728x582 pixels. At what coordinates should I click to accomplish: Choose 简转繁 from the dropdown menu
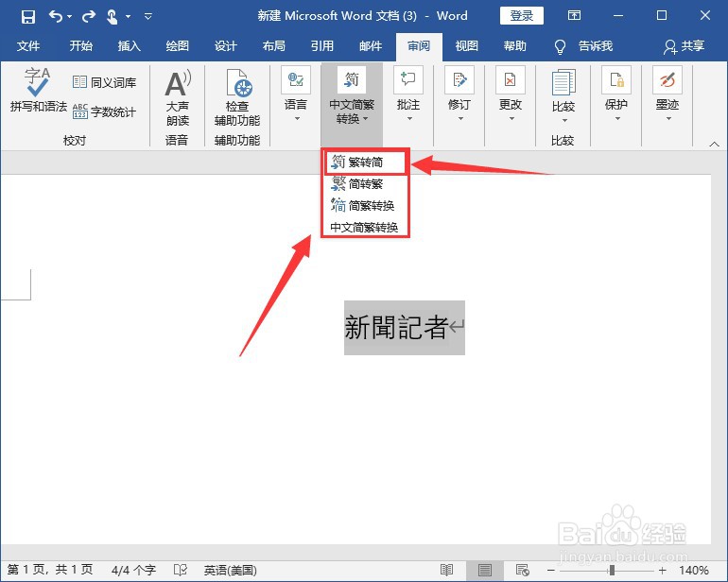pos(365,184)
